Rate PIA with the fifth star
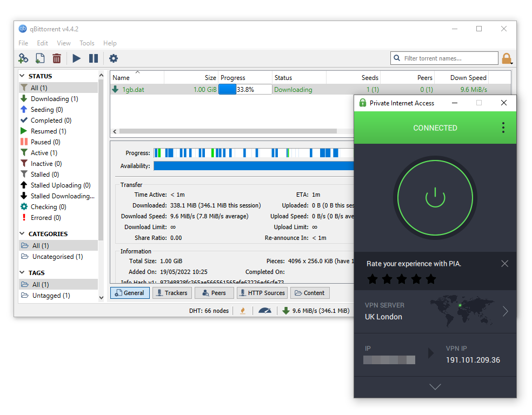This screenshot has height=415, width=532. tap(431, 279)
